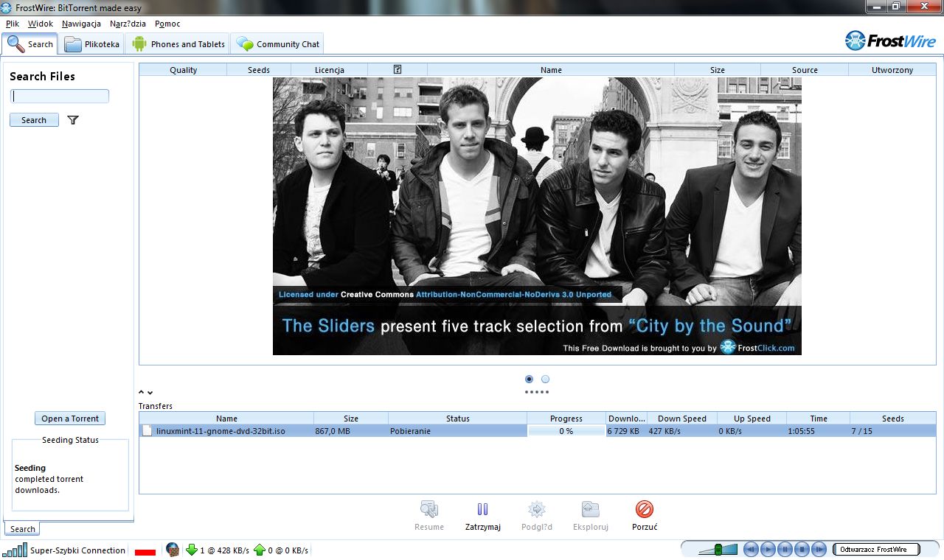
Task: Select the second slide indicator dot
Action: [545, 379]
